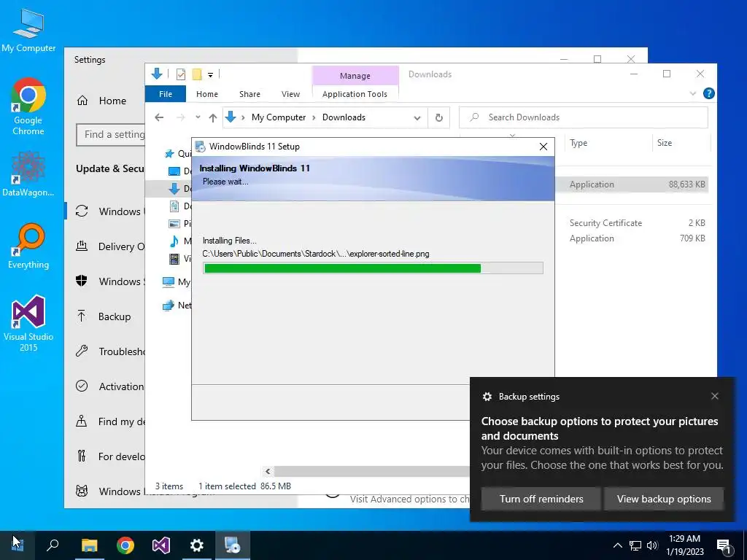Open the recent locations dropdown in Explorer

[x=198, y=117]
